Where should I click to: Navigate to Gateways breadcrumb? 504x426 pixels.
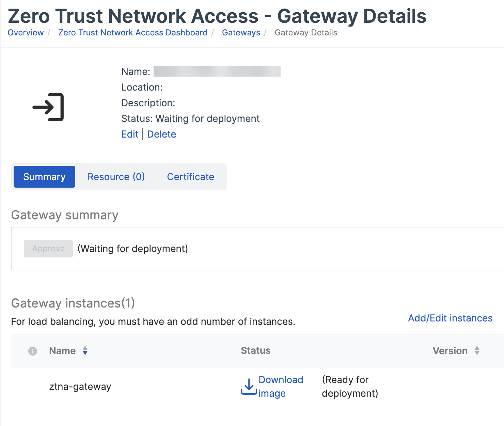(x=241, y=33)
